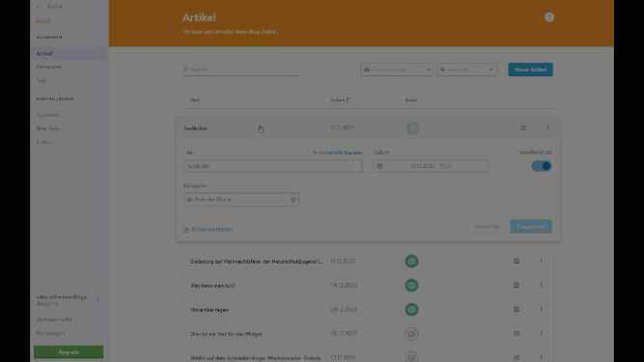Open Tags in the sidebar
Image resolution: width=644 pixels, height=362 pixels.
[x=42, y=80]
